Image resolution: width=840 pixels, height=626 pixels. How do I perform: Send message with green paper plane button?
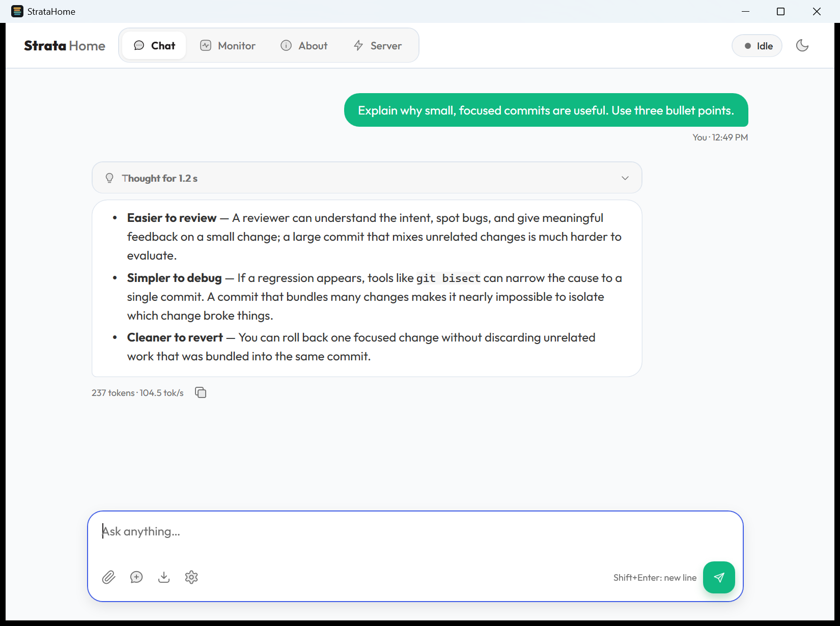pos(719,577)
